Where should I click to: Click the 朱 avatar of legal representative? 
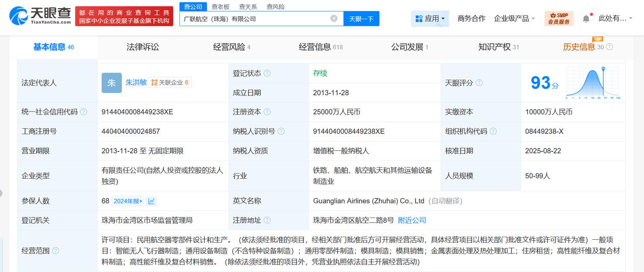[111, 83]
